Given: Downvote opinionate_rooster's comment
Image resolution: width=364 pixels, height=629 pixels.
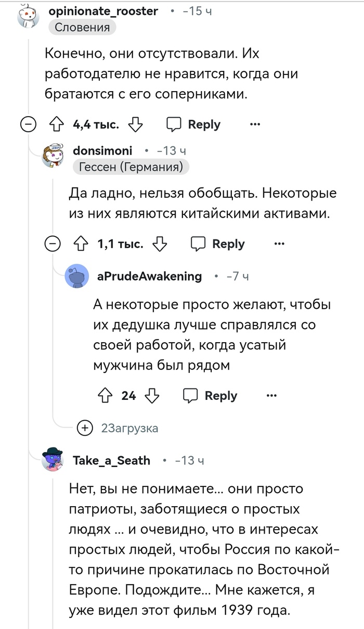Looking at the screenshot, I should point(135,125).
